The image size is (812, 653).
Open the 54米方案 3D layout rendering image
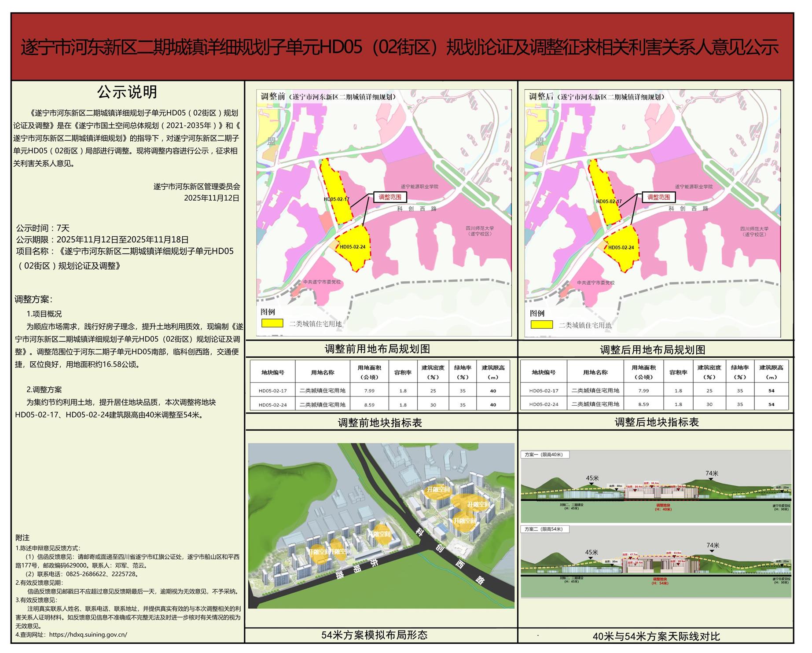[381, 526]
